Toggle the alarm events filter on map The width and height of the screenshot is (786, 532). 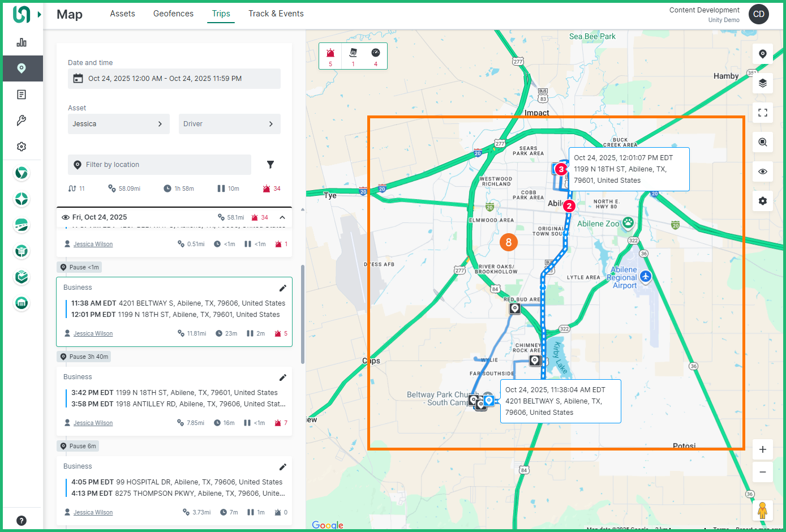[330, 55]
